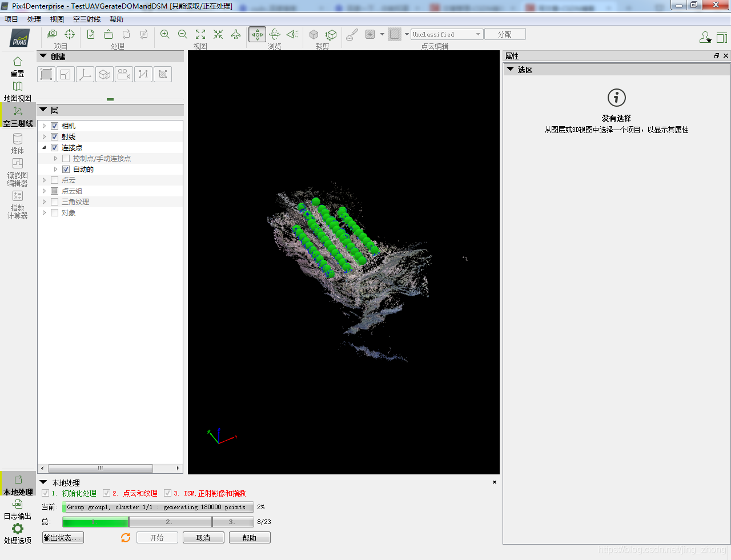
Task: Open the 镶嵌图编辑器 mosaic editor
Action: point(18,172)
